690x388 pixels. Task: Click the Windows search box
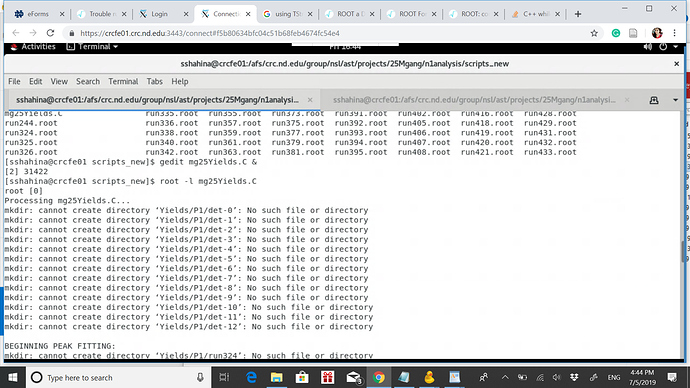(x=117, y=377)
